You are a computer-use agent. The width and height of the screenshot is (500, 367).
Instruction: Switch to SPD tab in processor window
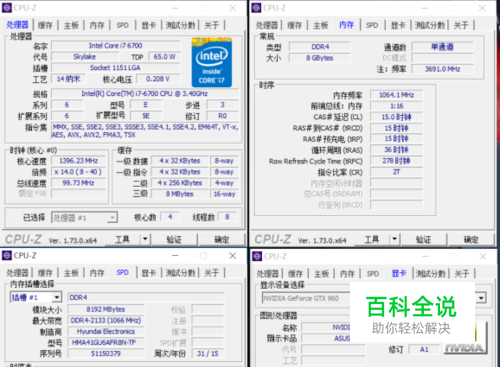click(122, 25)
